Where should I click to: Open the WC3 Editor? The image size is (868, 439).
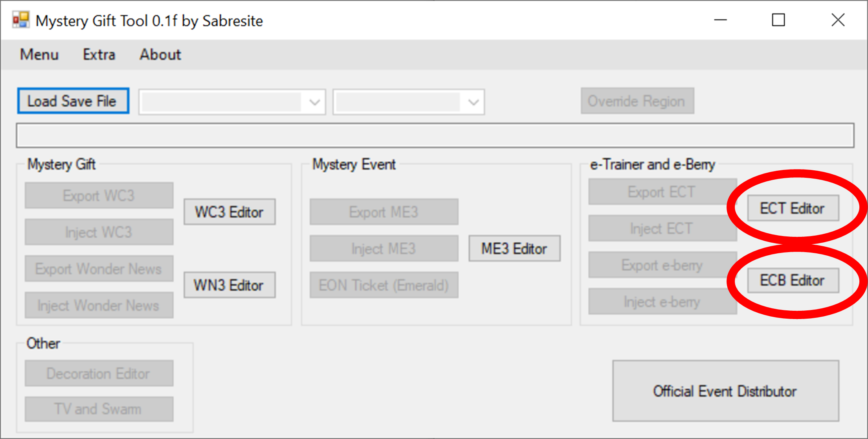[229, 212]
